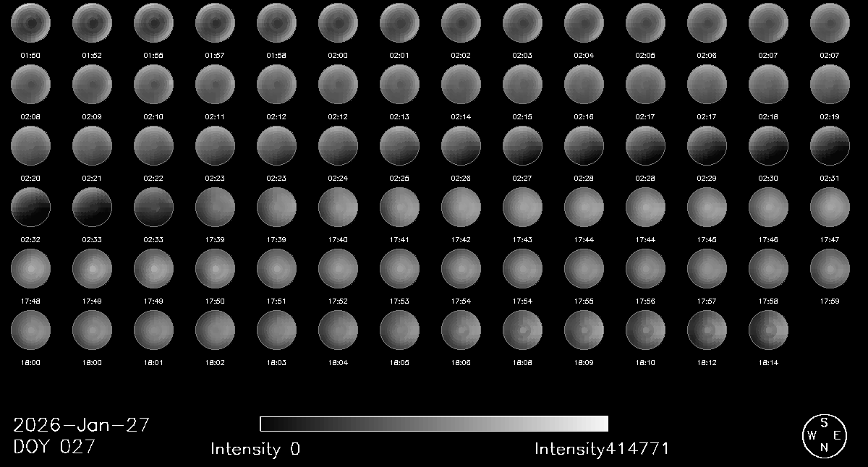Select the disk image at 17:59

(830, 269)
